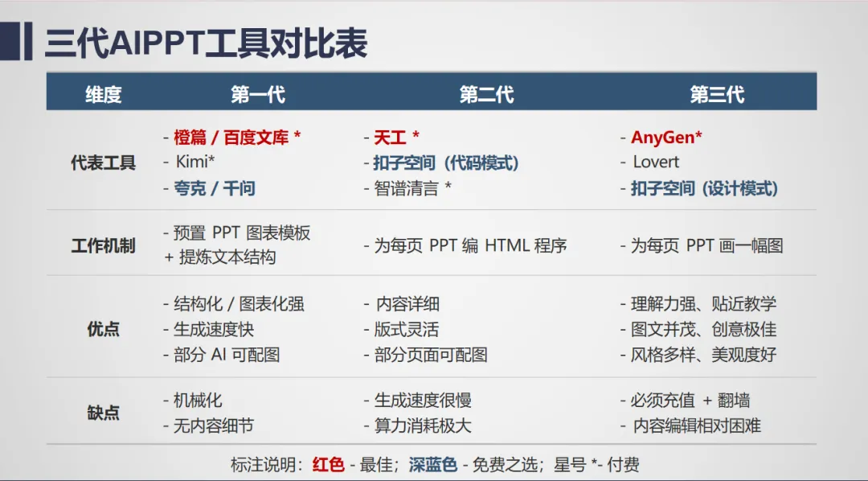Click the text 部分 AI 可配图
Image resolution: width=868 pixels, height=481 pixels.
click(x=227, y=355)
